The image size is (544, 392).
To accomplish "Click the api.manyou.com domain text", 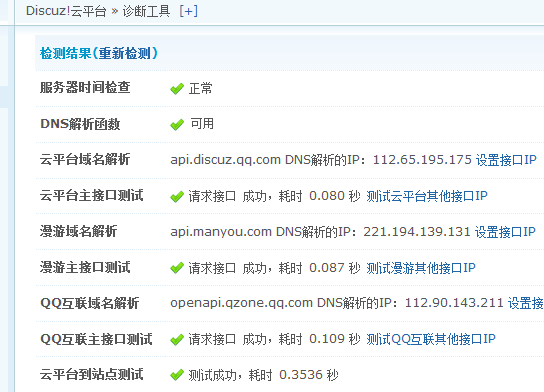I will click(x=221, y=232).
